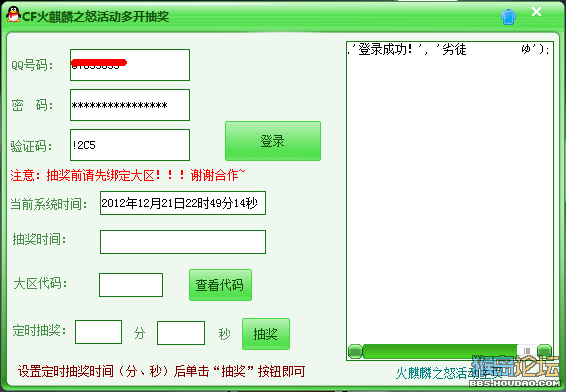Click the log scrollbar left arrow

point(355,351)
